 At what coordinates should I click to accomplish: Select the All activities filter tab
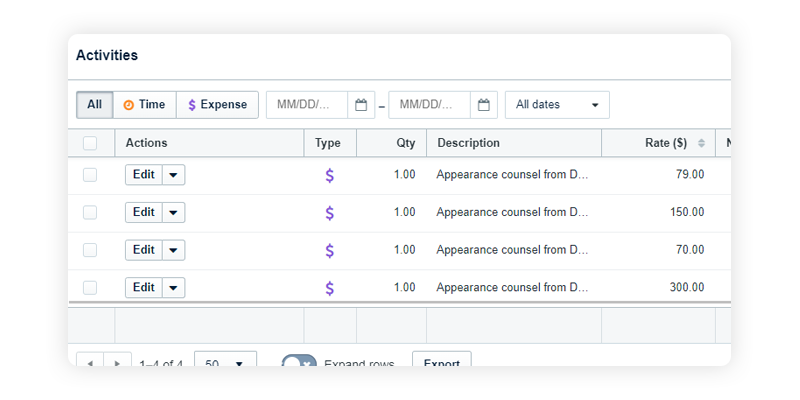point(95,105)
